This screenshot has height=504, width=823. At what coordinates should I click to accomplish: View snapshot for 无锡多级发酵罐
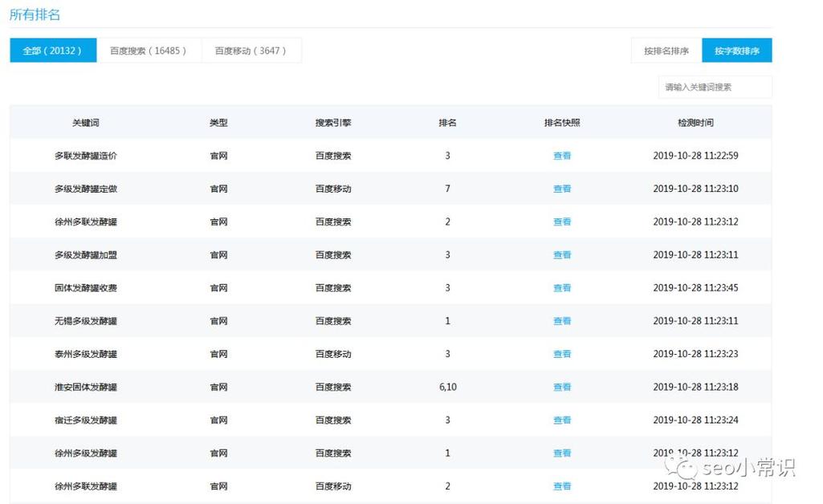561,321
